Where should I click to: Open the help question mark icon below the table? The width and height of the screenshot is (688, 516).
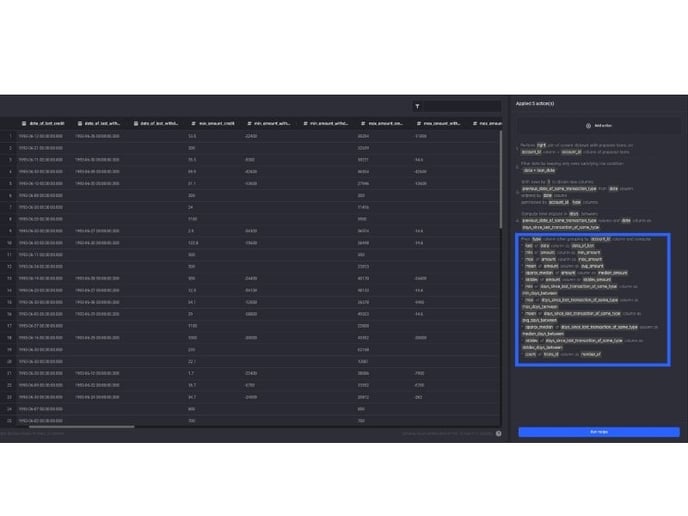coord(498,434)
